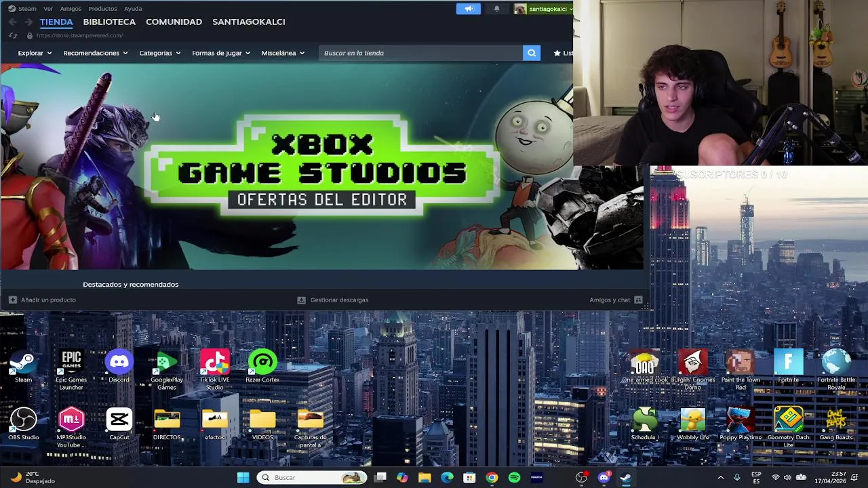Open Gestionar descargas
Image resolution: width=868 pixels, height=488 pixels.
pyautogui.click(x=333, y=300)
